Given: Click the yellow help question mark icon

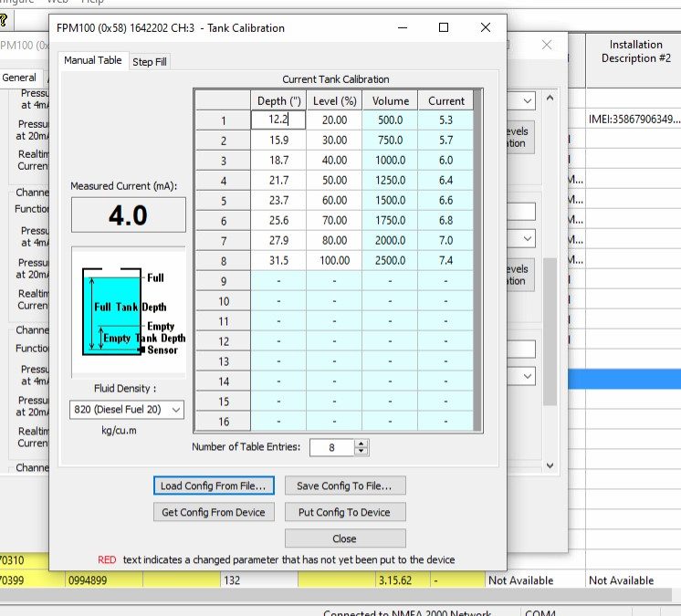Looking at the screenshot, I should tap(4, 20).
